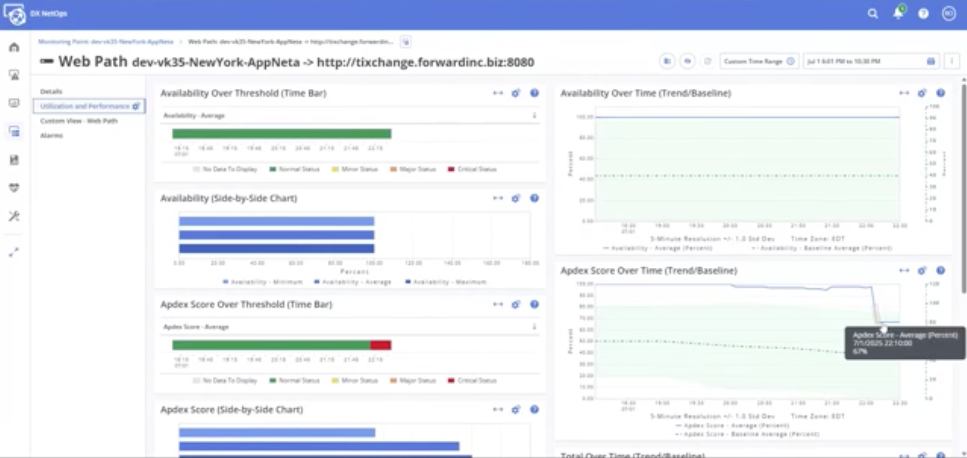Viewport: 967px width, 458px height.
Task: Open the three-dot more options menu
Action: (951, 61)
